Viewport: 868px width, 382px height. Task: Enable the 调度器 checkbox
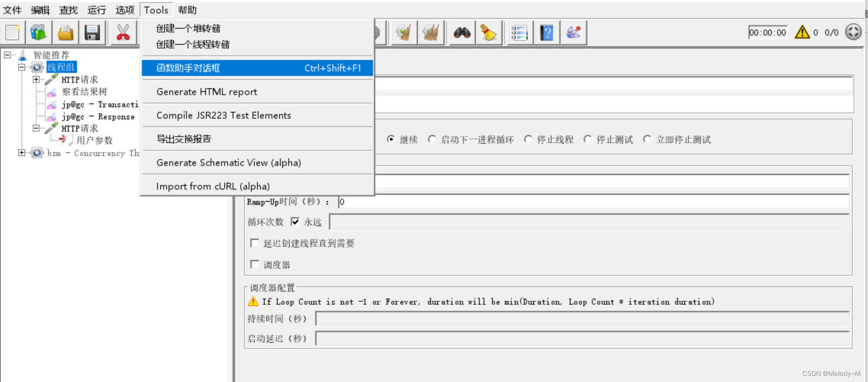255,264
